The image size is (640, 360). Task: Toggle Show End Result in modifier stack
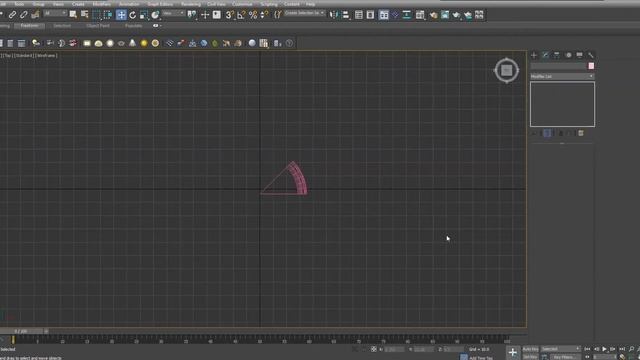[547, 133]
